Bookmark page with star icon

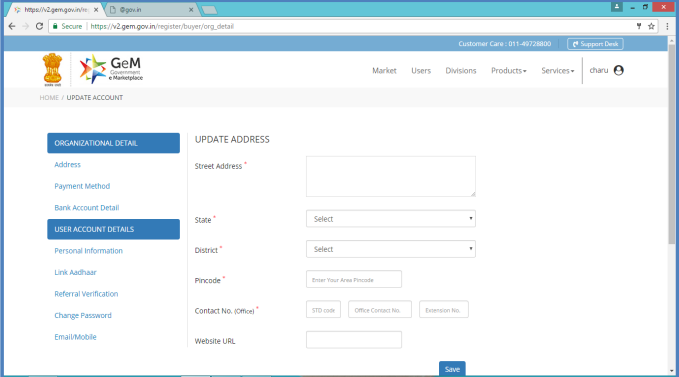click(651, 26)
